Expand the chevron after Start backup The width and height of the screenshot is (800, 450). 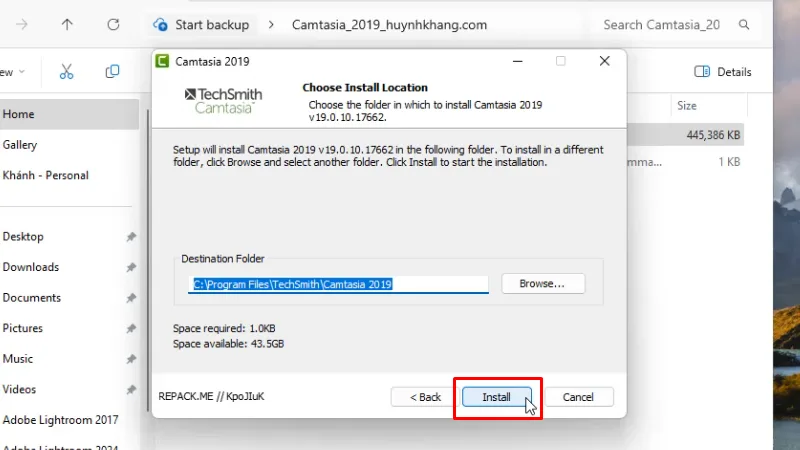click(271, 24)
